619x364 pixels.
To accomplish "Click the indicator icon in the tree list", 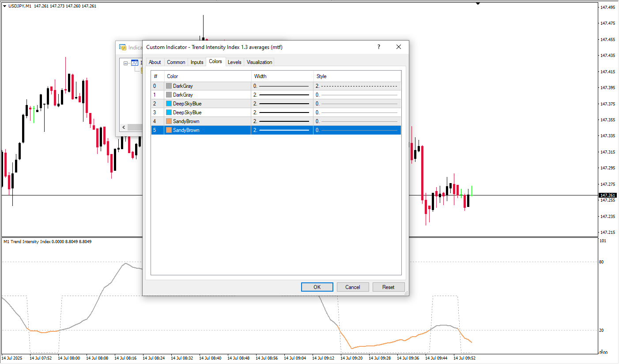I will [135, 63].
